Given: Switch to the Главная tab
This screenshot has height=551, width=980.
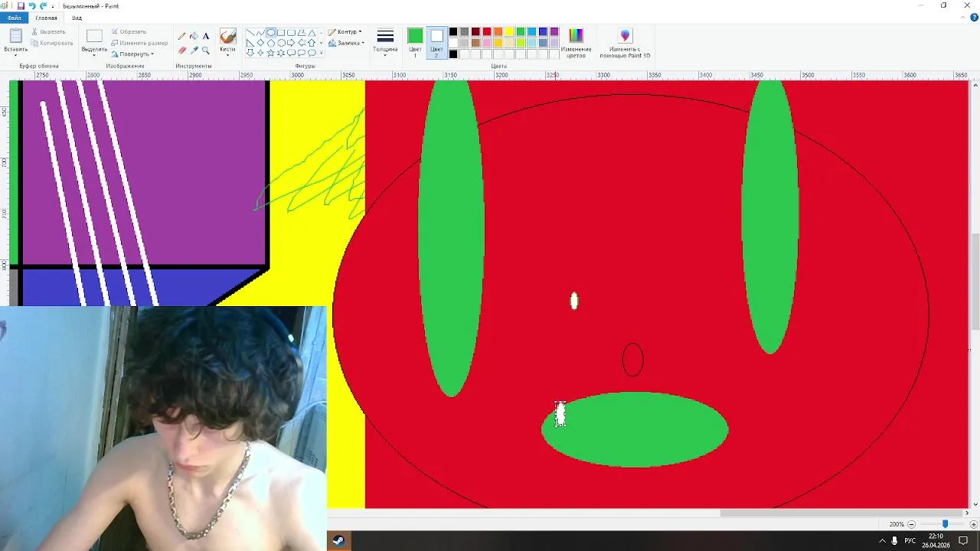Looking at the screenshot, I should (x=46, y=18).
